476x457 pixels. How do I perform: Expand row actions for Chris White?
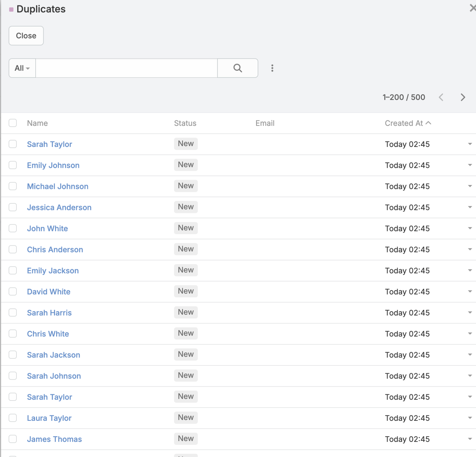[470, 334]
